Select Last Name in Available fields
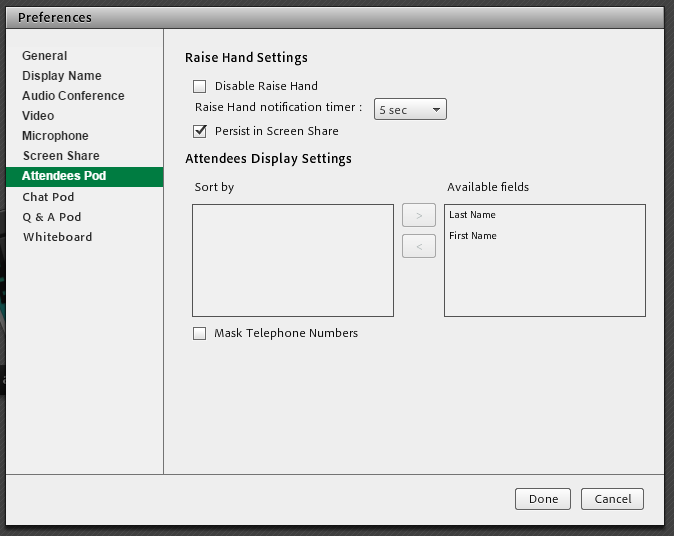The width and height of the screenshot is (674, 536). (472, 215)
